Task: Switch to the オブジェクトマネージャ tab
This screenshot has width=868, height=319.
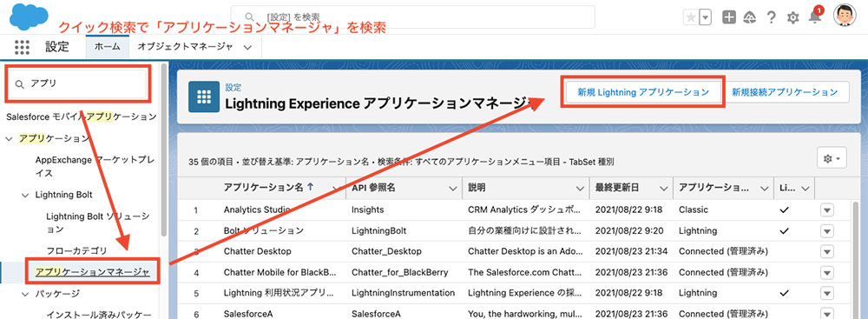Action: coord(185,47)
